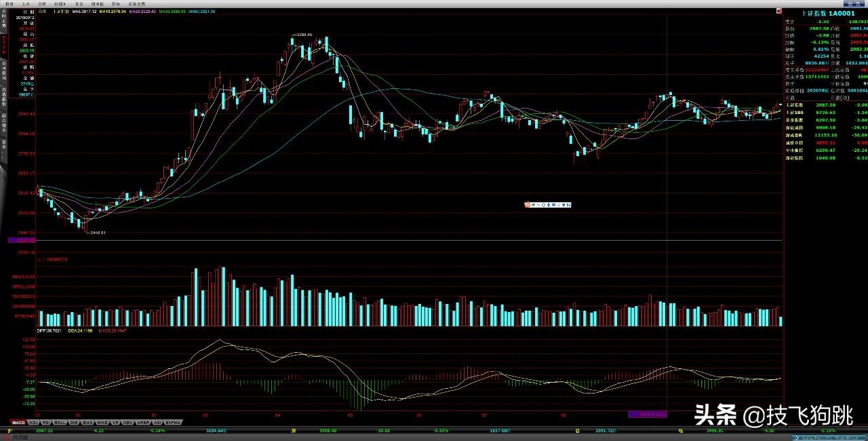Click the 2440.91 low-price label on the chart
Screen dimensions: 868x441
click(x=97, y=233)
